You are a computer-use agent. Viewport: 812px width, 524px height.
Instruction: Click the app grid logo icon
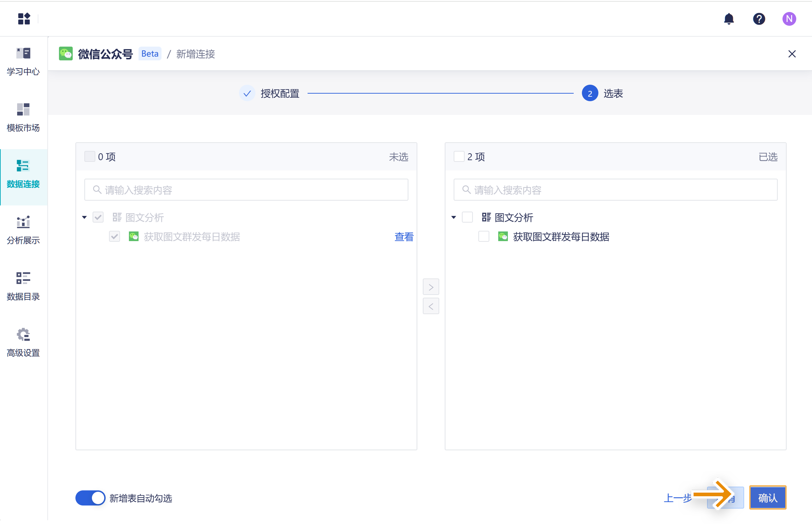click(x=24, y=19)
